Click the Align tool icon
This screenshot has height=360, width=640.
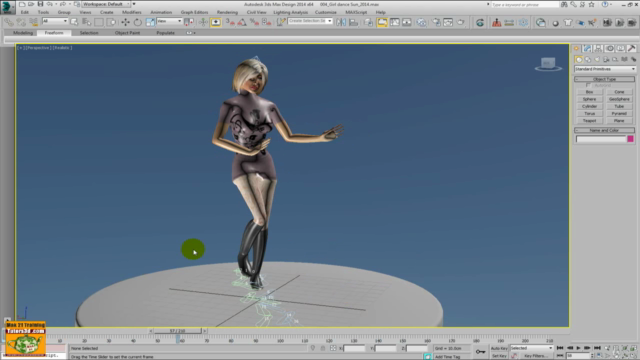353,22
